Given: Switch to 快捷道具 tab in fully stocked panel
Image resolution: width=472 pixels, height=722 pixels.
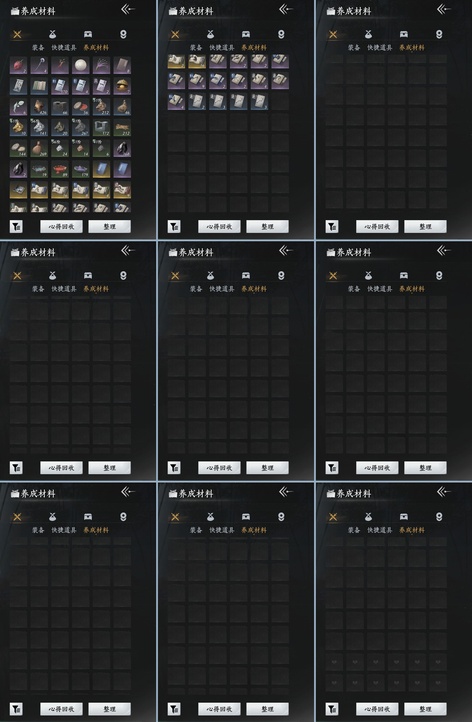Looking at the screenshot, I should tap(64, 47).
